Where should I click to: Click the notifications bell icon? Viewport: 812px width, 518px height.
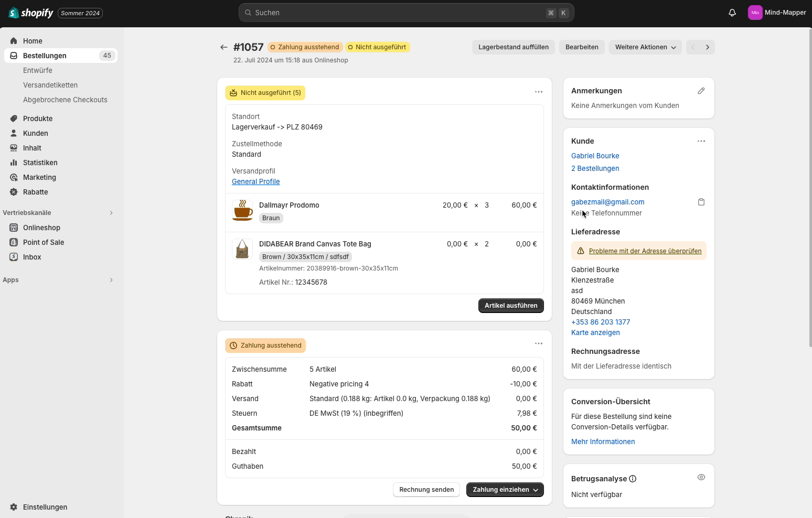coord(732,13)
